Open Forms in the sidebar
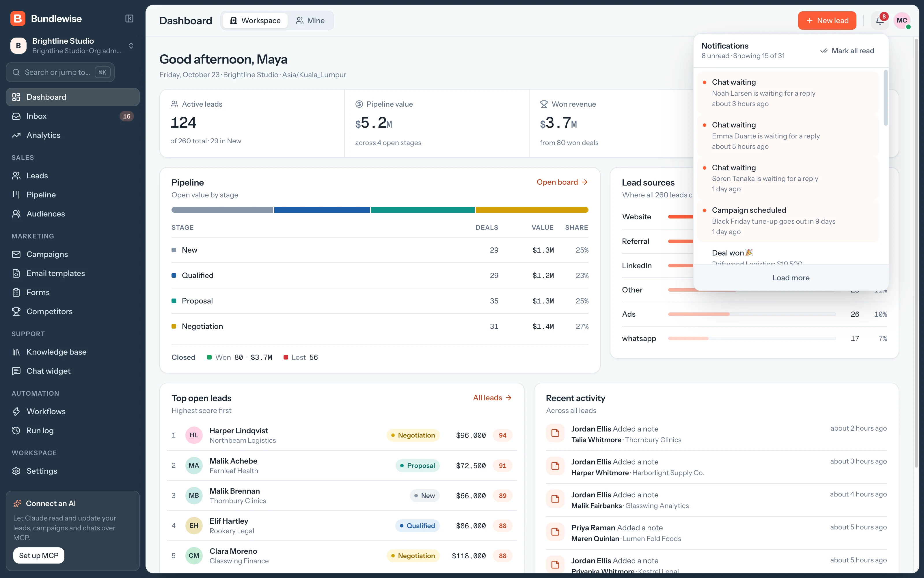924x578 pixels. tap(72, 293)
